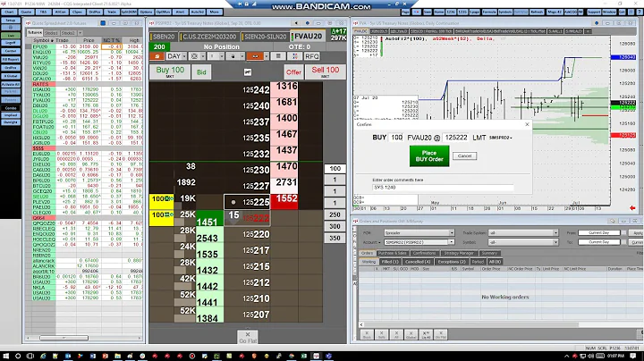Screen dimensions: 644x361
Task: Click the Formula button in top toolbar
Action: click(489, 12)
